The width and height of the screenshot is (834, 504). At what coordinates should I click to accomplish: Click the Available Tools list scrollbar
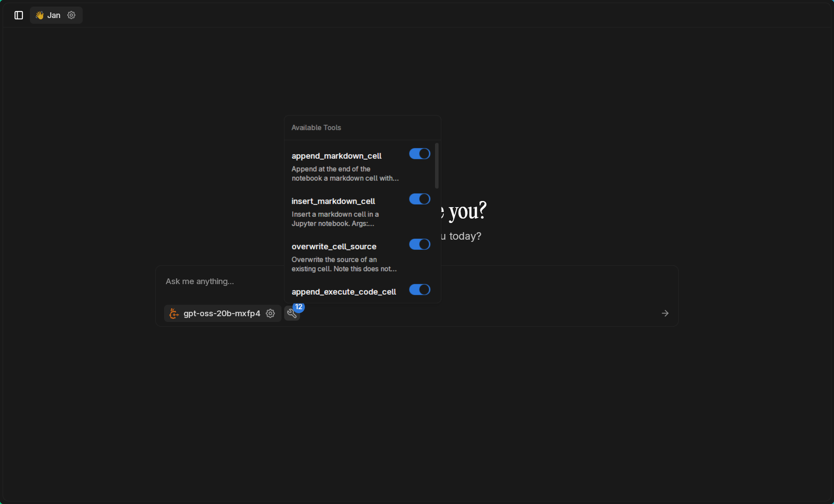click(436, 166)
